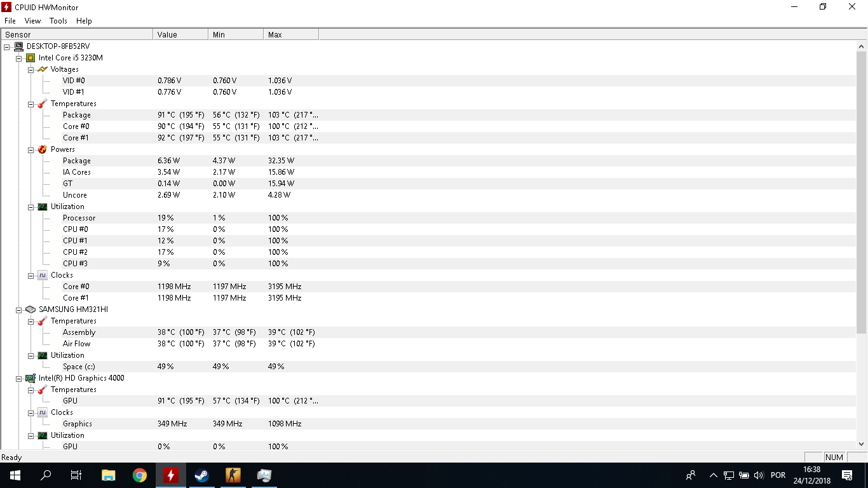Viewport: 868px width, 488px height.
Task: Select the Core #1 temperature row
Action: click(x=428, y=138)
